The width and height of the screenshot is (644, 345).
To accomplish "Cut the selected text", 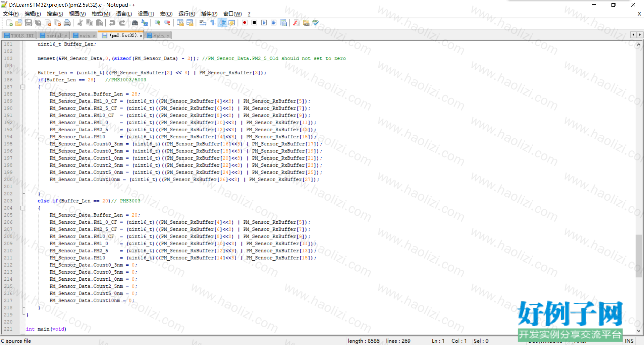I will pos(80,23).
